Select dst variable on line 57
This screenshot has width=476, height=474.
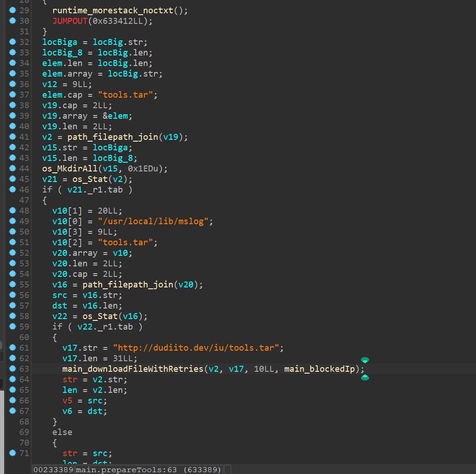[x=60, y=306]
